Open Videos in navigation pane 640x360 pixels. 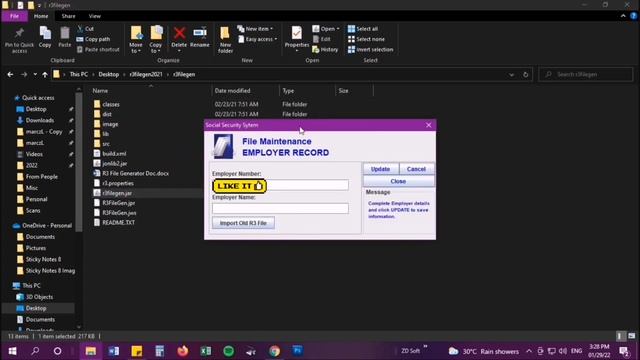(x=34, y=154)
